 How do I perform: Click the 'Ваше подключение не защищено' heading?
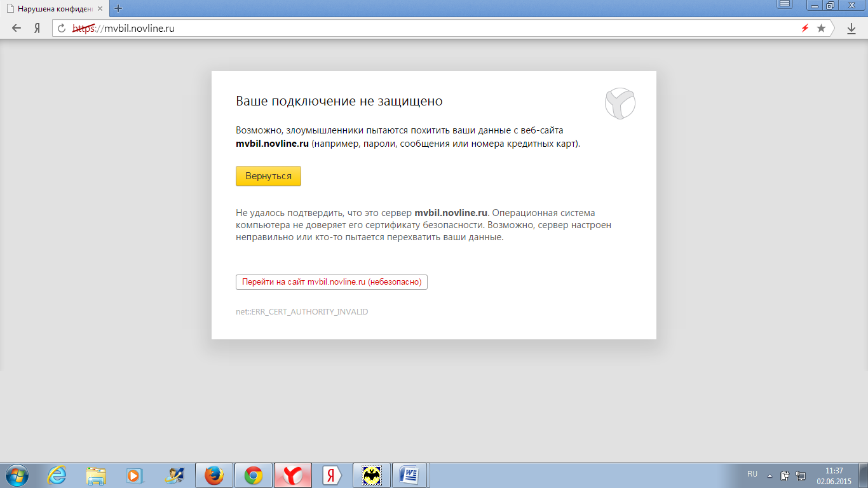click(x=339, y=101)
